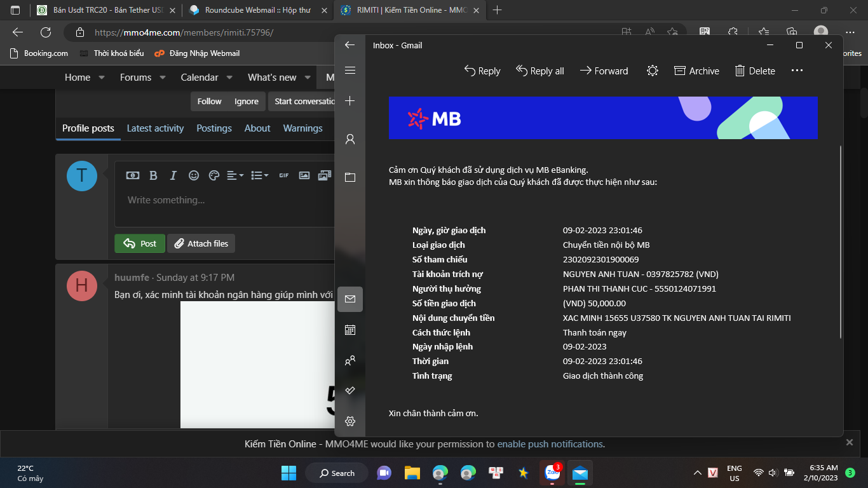The height and width of the screenshot is (488, 868).
Task: Open People icon in Mail sidebar
Action: [x=349, y=360]
